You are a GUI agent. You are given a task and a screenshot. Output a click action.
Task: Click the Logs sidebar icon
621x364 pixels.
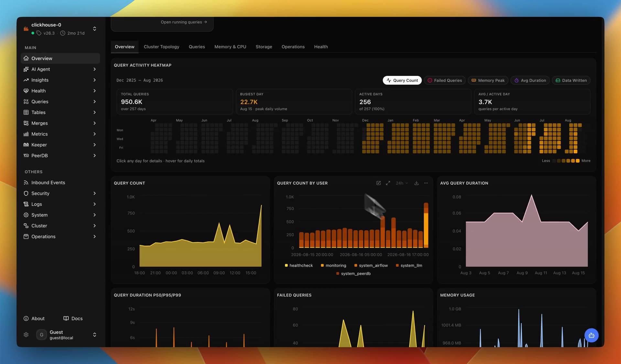pyautogui.click(x=26, y=204)
